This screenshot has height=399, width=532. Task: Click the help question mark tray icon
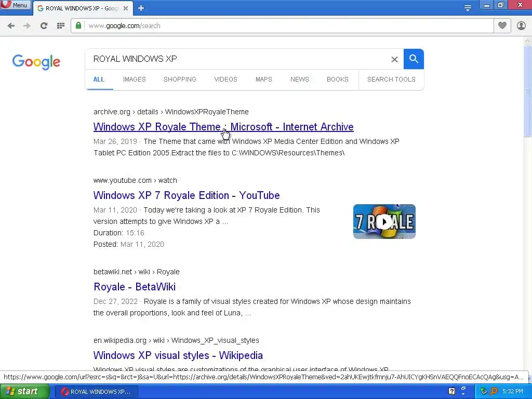click(451, 392)
